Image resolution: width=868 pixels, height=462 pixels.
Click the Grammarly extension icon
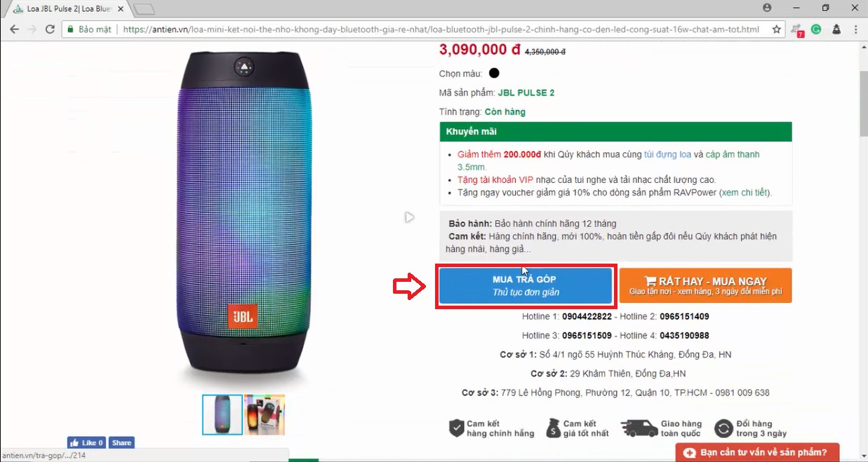click(816, 29)
